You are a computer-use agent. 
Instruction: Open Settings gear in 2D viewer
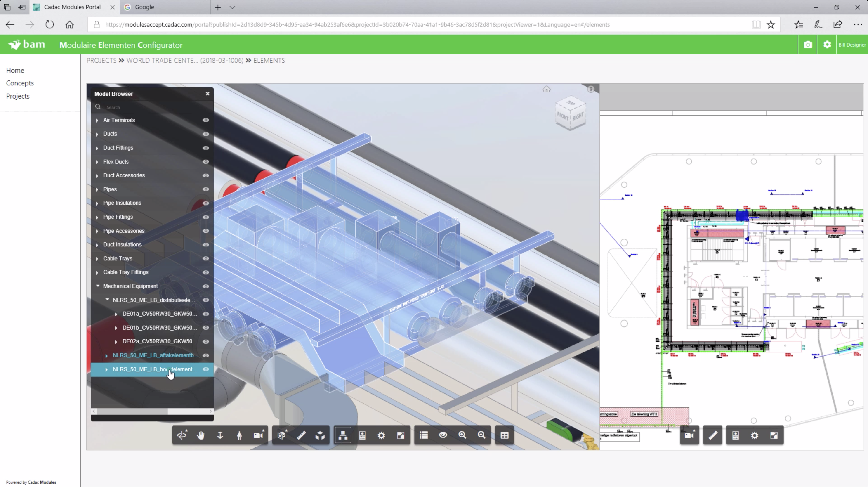coord(755,435)
